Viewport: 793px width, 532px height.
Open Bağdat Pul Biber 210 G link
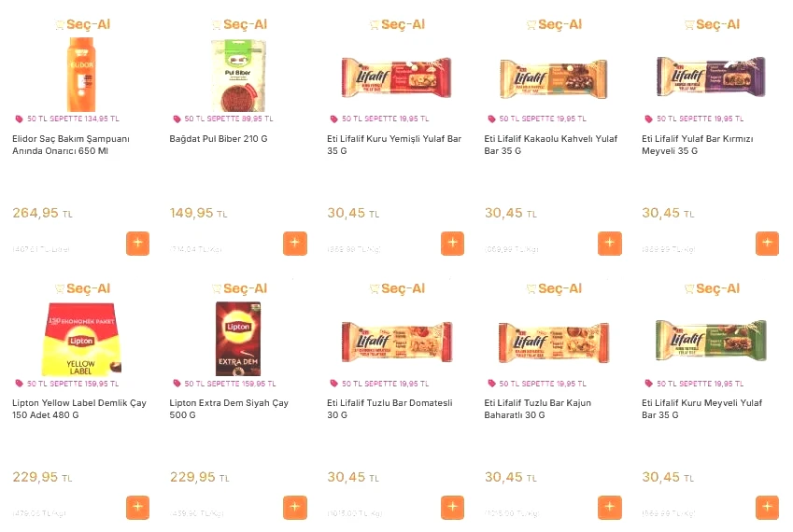pos(219,139)
